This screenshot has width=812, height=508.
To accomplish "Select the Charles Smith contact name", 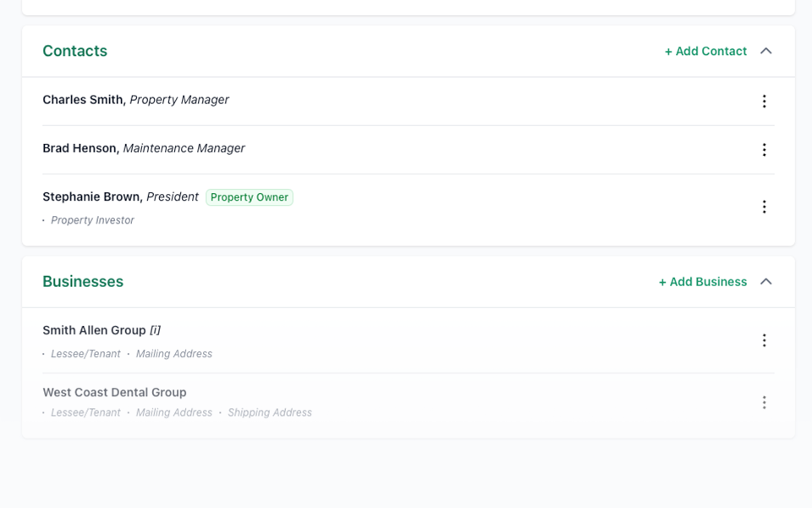I will (x=84, y=100).
